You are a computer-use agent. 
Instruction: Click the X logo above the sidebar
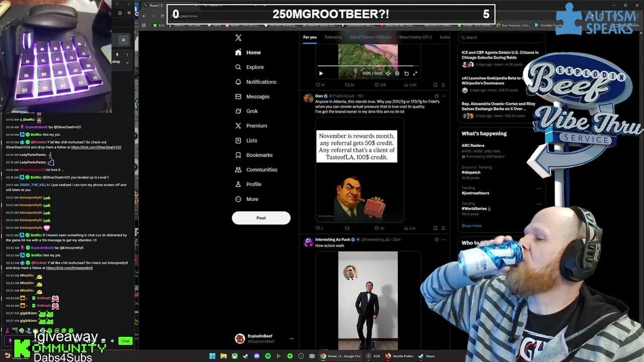pos(238,38)
